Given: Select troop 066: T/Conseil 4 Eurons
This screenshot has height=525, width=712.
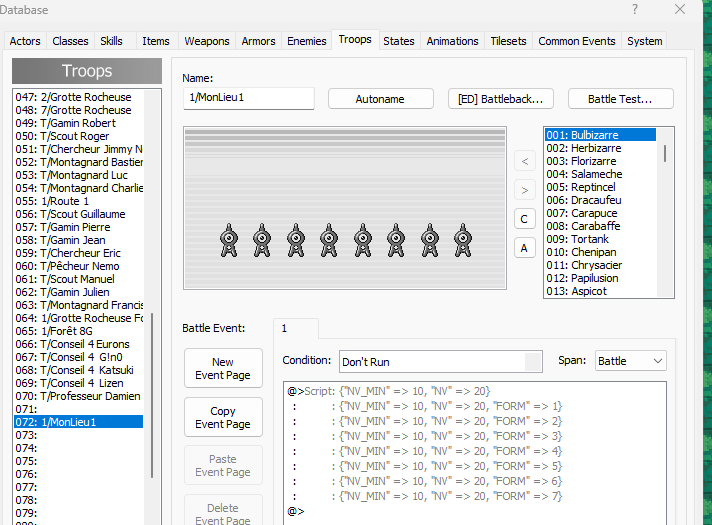Looking at the screenshot, I should pos(79,344).
